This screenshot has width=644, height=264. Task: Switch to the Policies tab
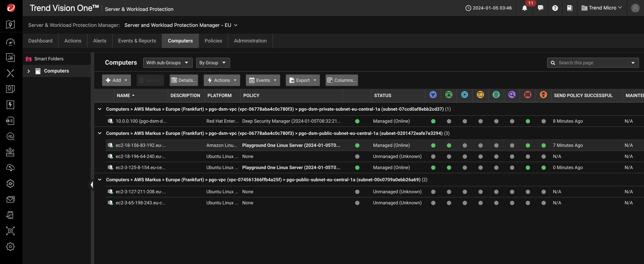[213, 41]
